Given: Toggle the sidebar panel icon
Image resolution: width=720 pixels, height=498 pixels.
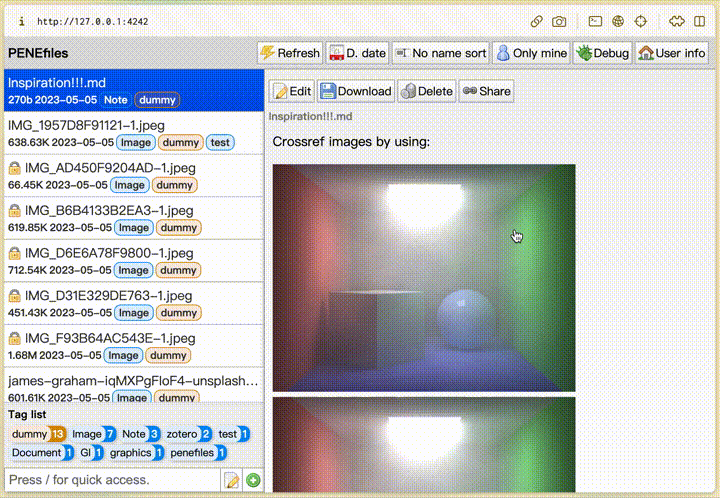Looking at the screenshot, I should pyautogui.click(x=699, y=22).
